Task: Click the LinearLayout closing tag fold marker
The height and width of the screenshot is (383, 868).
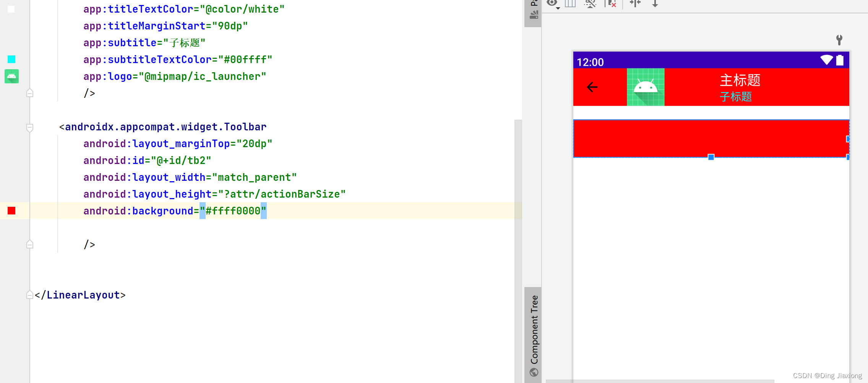Action: 30,295
